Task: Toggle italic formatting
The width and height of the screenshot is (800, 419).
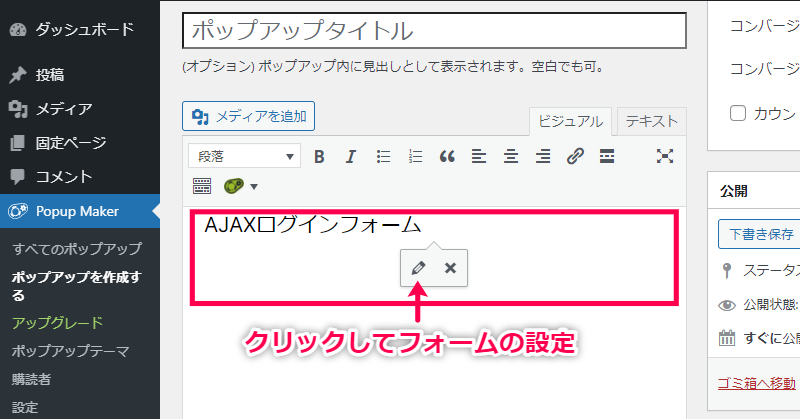Action: (x=351, y=156)
